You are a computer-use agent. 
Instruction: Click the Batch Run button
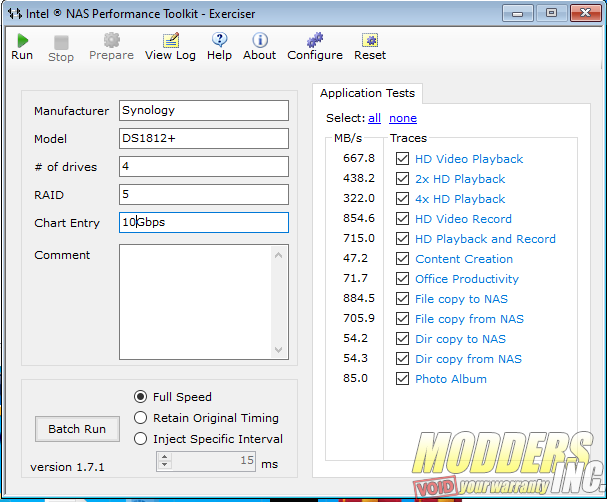point(77,429)
